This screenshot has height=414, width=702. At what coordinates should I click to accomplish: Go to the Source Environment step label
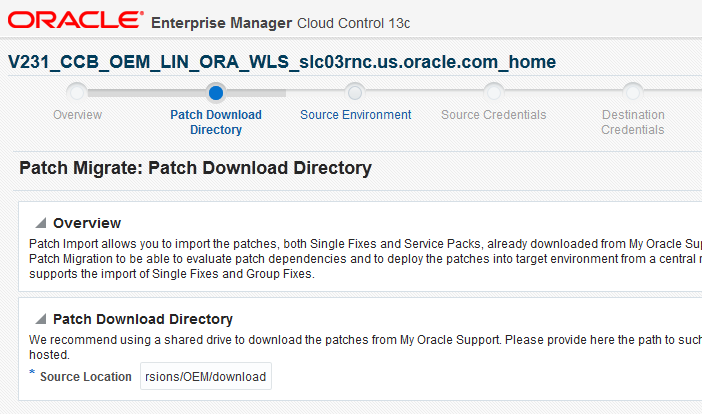coord(355,115)
